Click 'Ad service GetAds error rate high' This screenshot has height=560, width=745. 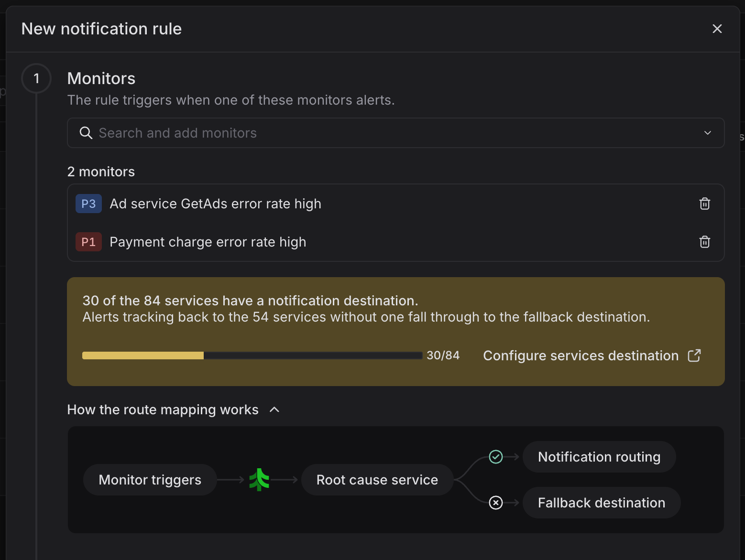(216, 204)
